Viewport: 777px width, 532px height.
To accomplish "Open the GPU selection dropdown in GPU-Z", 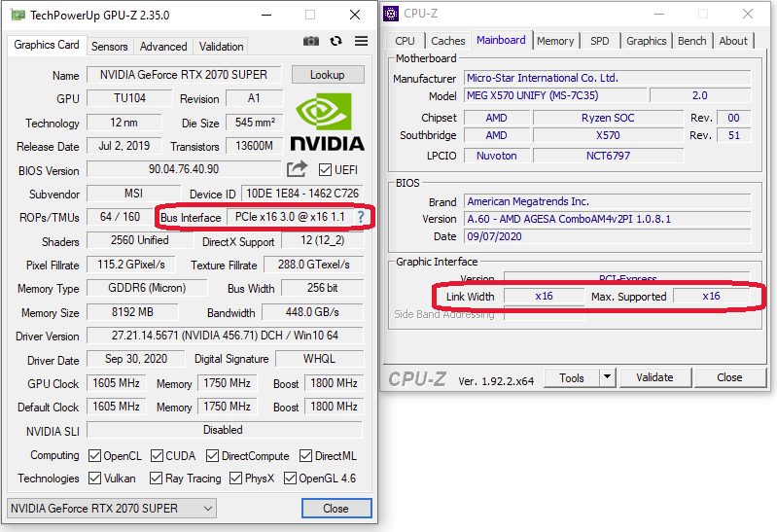I will 112,509.
